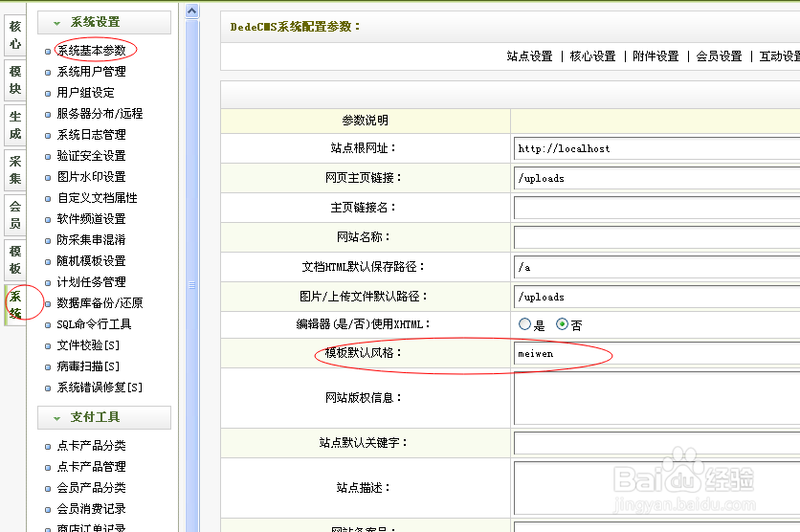The width and height of the screenshot is (800, 532).
Task: Switch to 会员 vertical tab
Action: click(15, 214)
